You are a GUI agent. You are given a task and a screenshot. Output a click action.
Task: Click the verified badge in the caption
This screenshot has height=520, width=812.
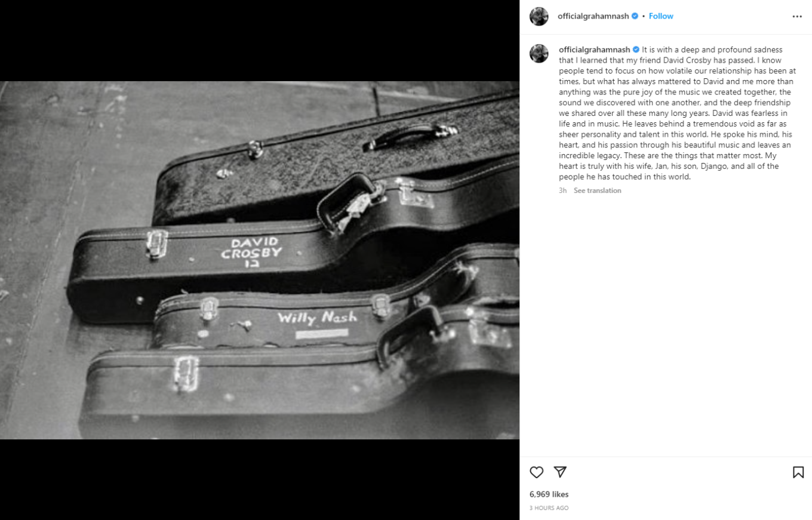pos(636,50)
